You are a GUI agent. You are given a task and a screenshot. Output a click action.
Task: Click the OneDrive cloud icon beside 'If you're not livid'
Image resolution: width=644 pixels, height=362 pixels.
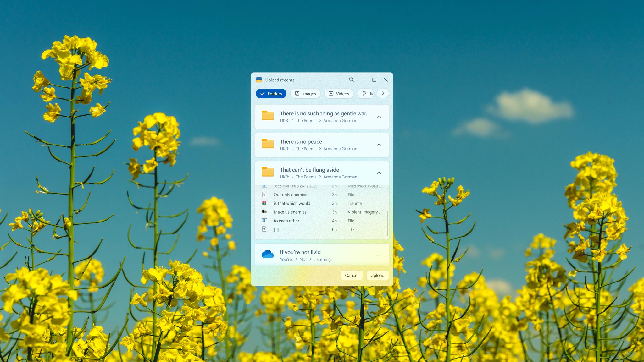click(268, 254)
